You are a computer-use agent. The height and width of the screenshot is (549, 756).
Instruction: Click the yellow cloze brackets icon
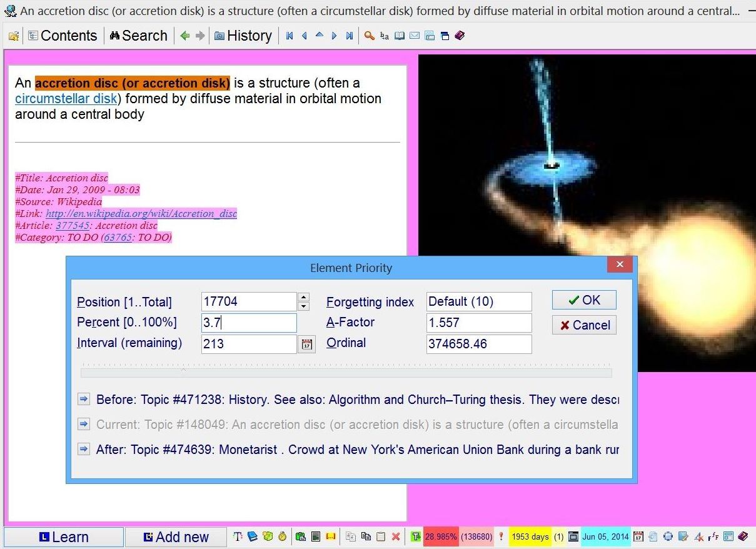tap(331, 536)
